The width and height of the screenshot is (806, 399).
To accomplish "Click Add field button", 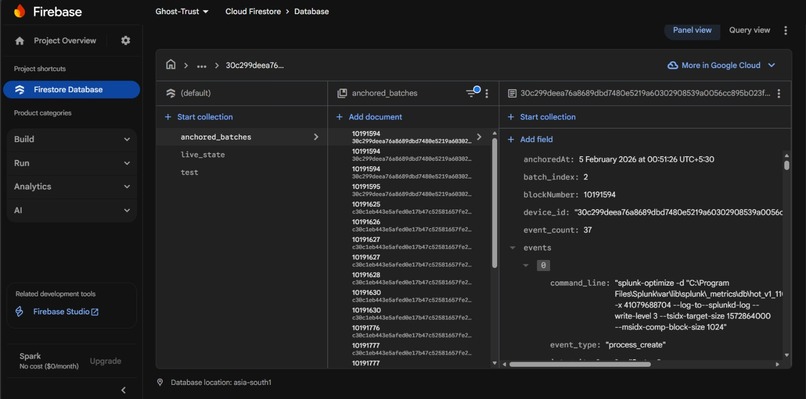I will tap(530, 139).
